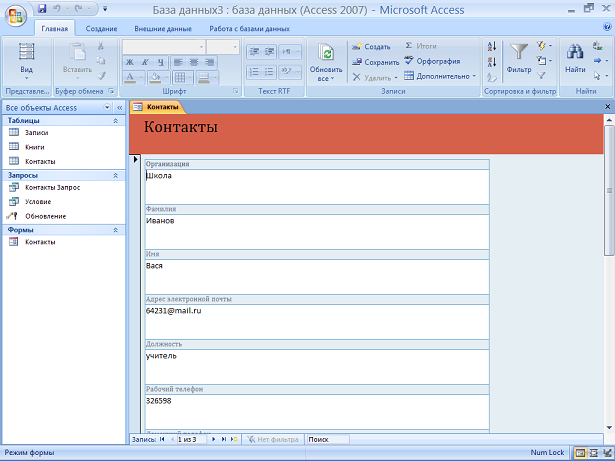Sort ascending with the A-Z icon
This screenshot has width=615, height=461.
click(492, 46)
